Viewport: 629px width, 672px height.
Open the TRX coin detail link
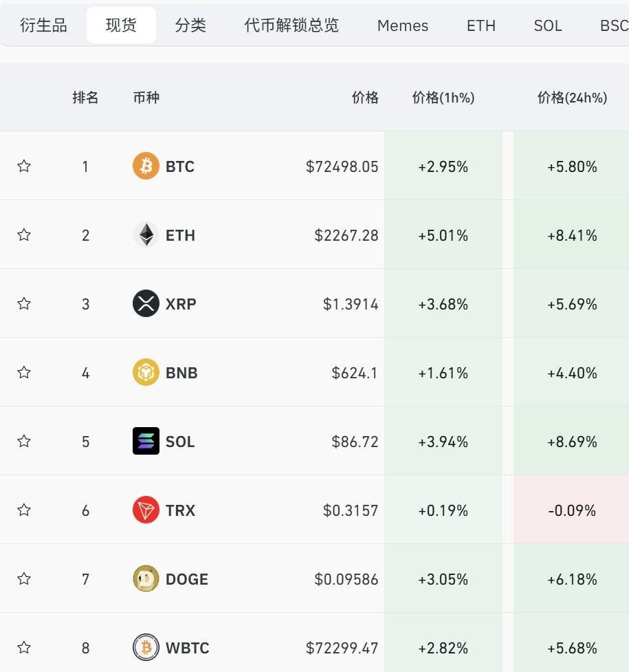coord(179,510)
